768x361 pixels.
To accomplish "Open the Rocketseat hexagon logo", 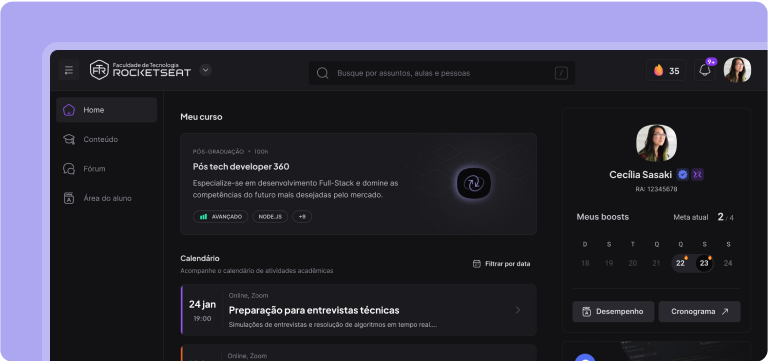I will pyautogui.click(x=99, y=70).
